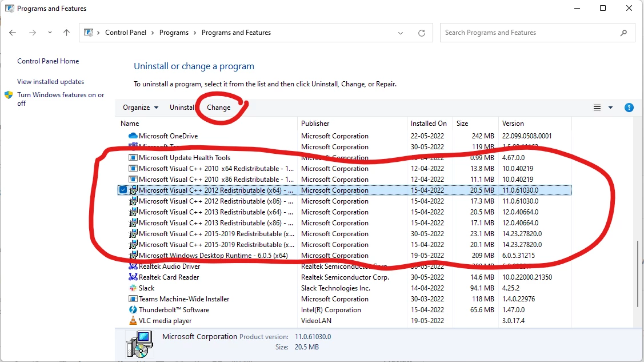
Task: Click the Forward navigation arrow
Action: 33,33
